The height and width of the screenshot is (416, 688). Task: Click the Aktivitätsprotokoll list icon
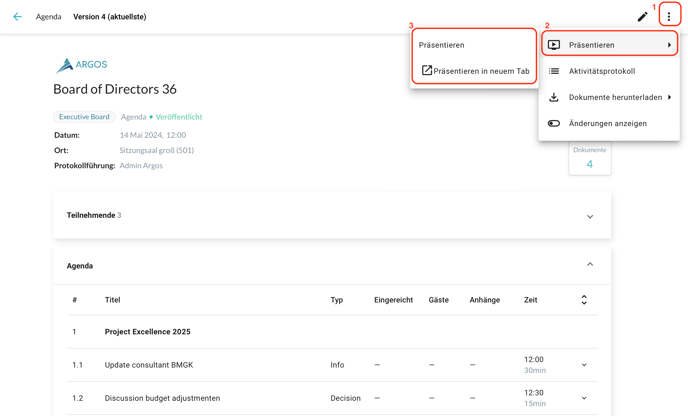pos(554,71)
